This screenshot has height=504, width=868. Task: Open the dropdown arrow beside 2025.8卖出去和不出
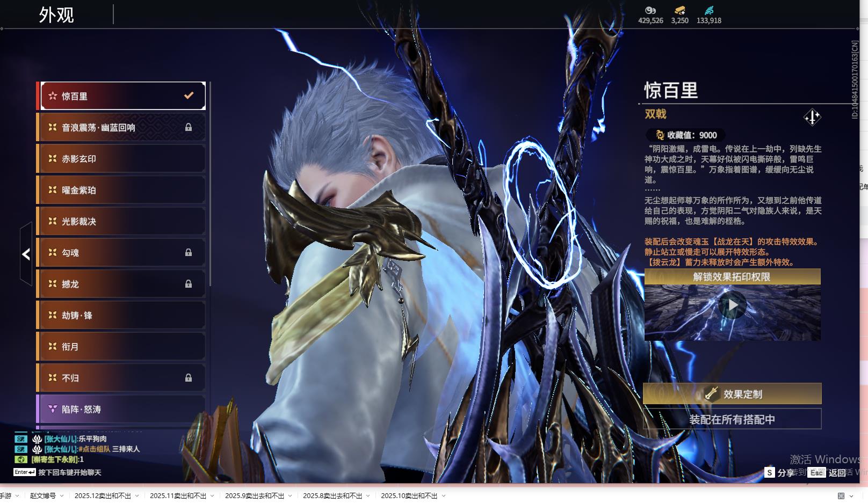[368, 496]
